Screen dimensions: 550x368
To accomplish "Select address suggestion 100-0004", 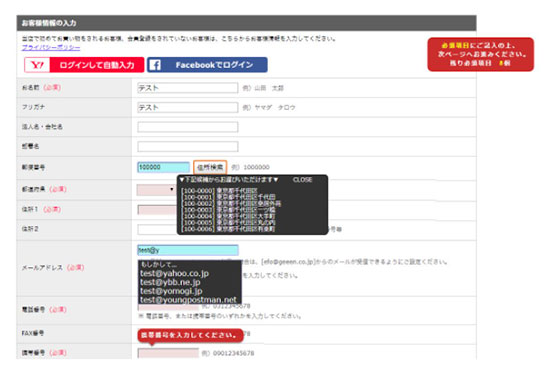I will [x=228, y=216].
